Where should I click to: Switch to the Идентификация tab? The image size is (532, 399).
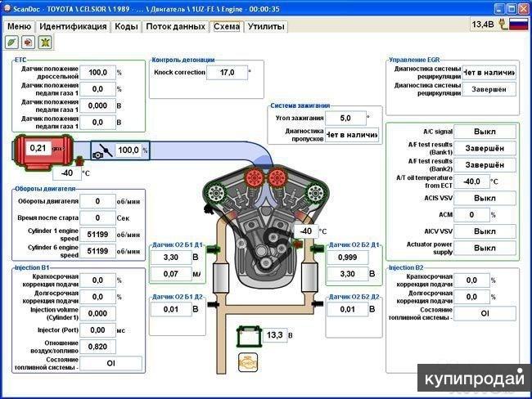[73, 26]
